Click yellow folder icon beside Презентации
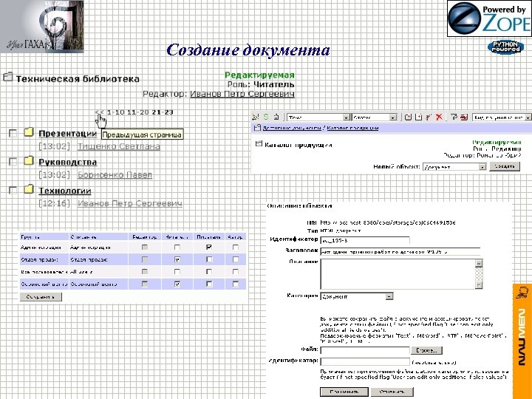532x399 pixels. tap(29, 132)
